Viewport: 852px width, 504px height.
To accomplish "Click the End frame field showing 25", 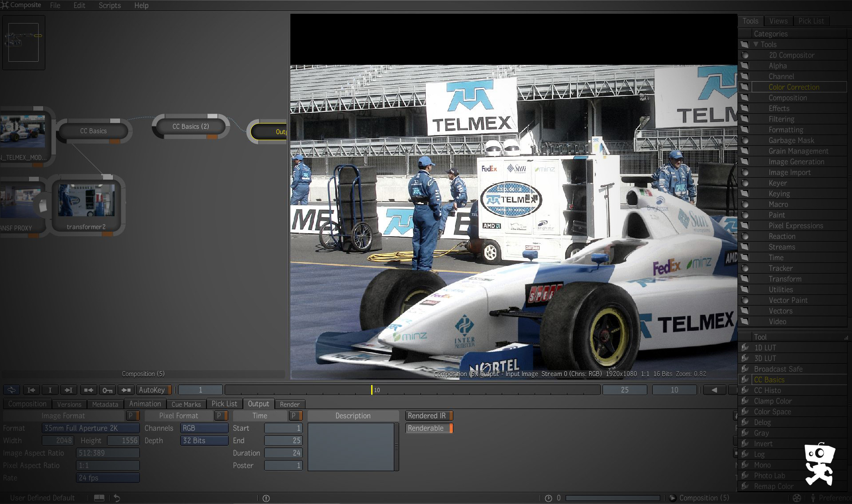I will coord(283,441).
